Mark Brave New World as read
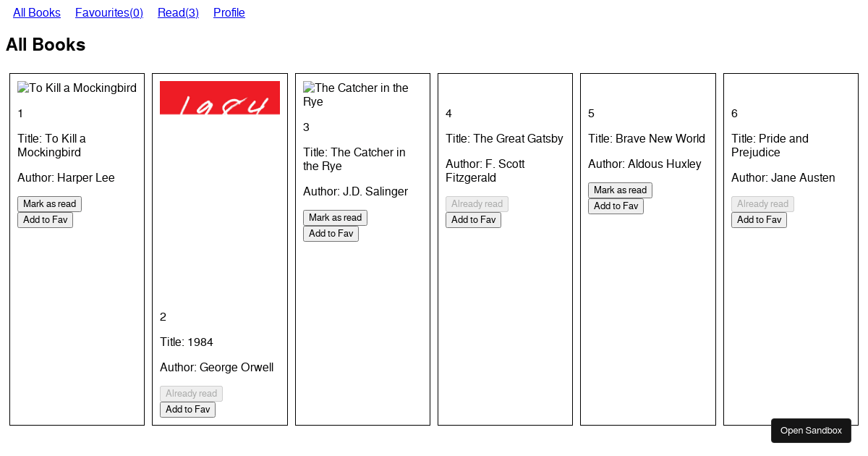This screenshot has width=868, height=456. point(620,190)
